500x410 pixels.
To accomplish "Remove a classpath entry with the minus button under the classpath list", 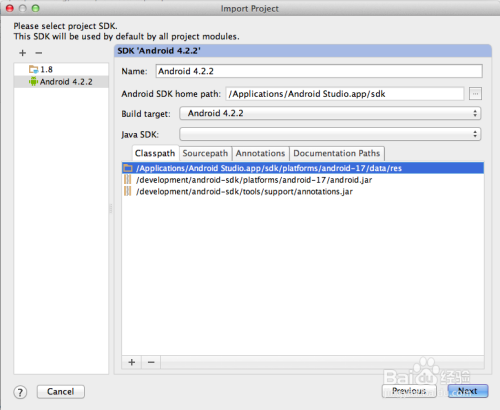I will 151,362.
